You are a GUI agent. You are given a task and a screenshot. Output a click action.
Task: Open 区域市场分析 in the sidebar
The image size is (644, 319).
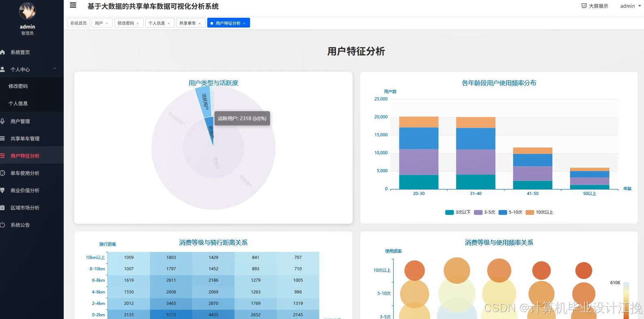point(32,208)
